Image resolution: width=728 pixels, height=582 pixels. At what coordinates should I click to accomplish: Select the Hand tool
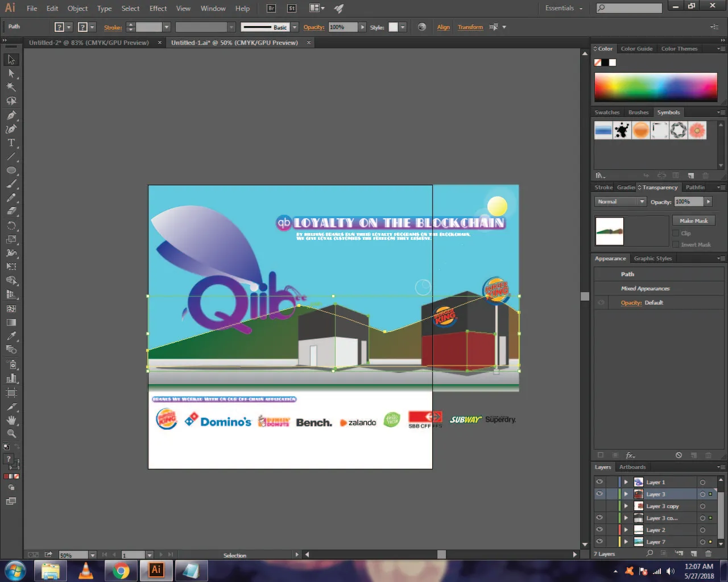11,420
